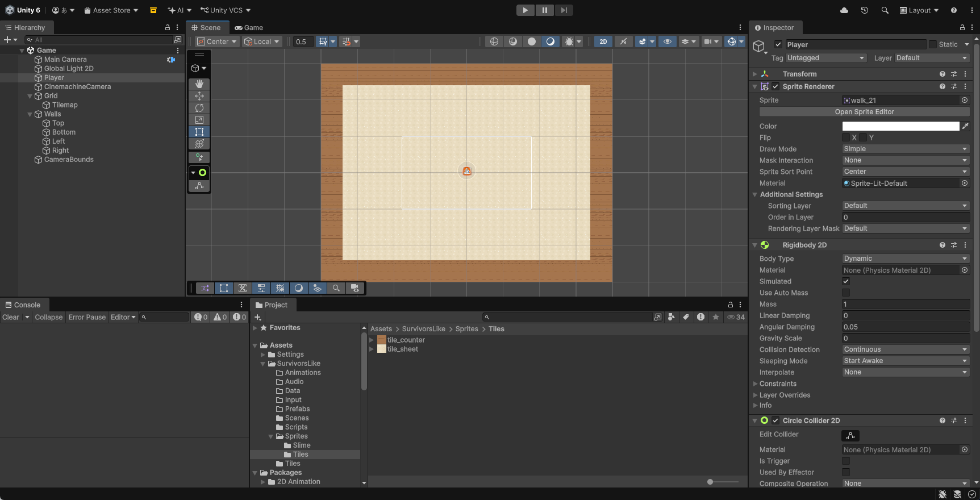Toggle Error Pause in Console
The height and width of the screenshot is (500, 980).
(87, 317)
